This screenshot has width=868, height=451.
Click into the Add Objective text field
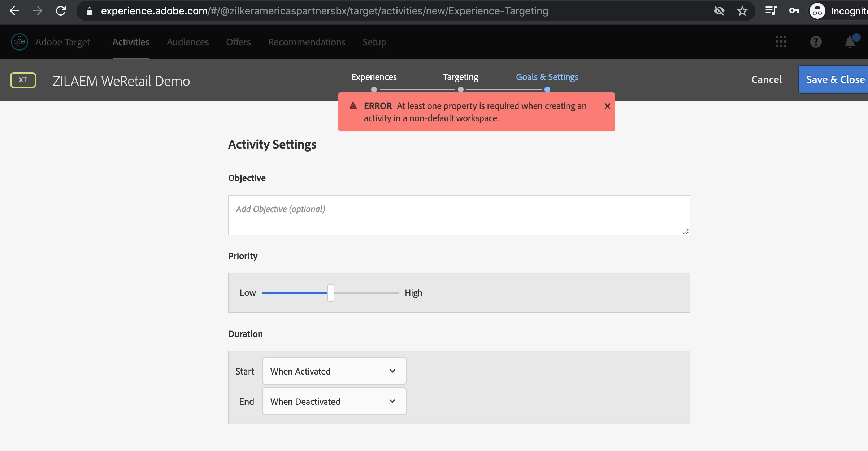(x=459, y=215)
